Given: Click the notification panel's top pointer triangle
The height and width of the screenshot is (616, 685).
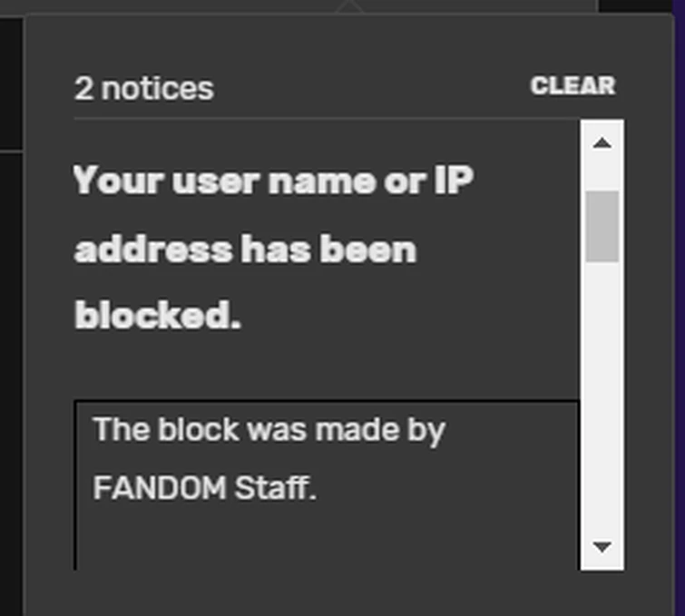Looking at the screenshot, I should tap(349, 7).
